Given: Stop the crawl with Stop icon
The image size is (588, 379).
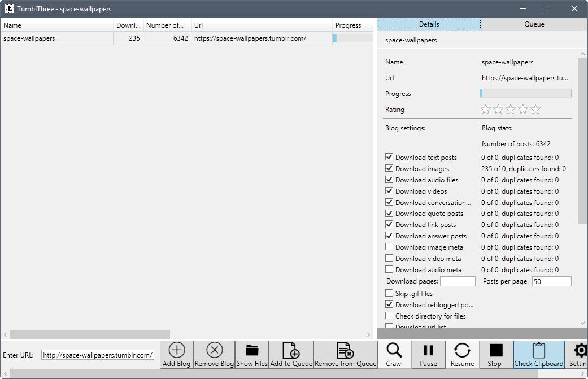Looking at the screenshot, I should [x=496, y=350].
